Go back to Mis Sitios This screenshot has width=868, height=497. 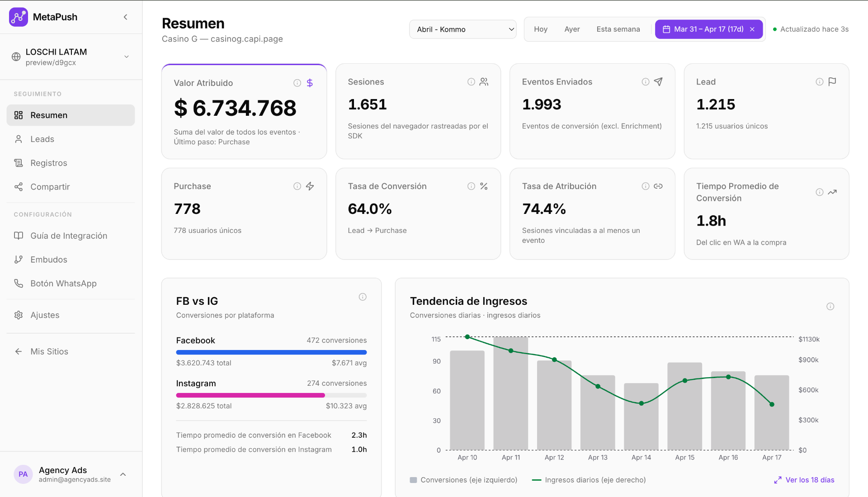pyautogui.click(x=49, y=351)
